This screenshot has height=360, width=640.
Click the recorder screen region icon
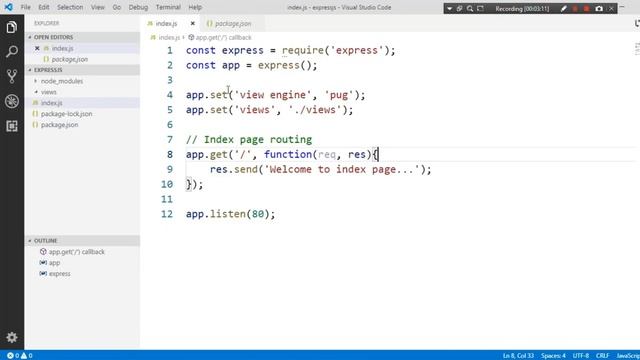[480, 9]
